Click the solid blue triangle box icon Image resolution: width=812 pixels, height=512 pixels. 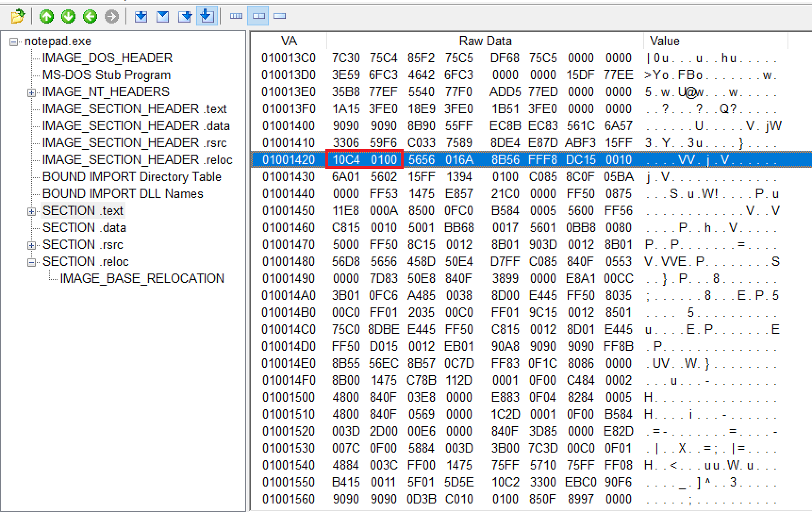click(x=163, y=17)
